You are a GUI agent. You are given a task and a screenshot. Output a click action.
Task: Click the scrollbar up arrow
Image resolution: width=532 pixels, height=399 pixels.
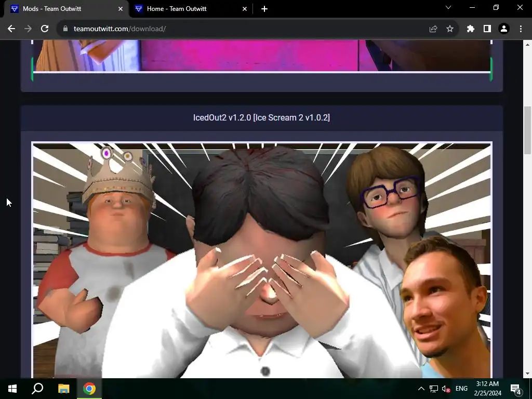[528, 45]
